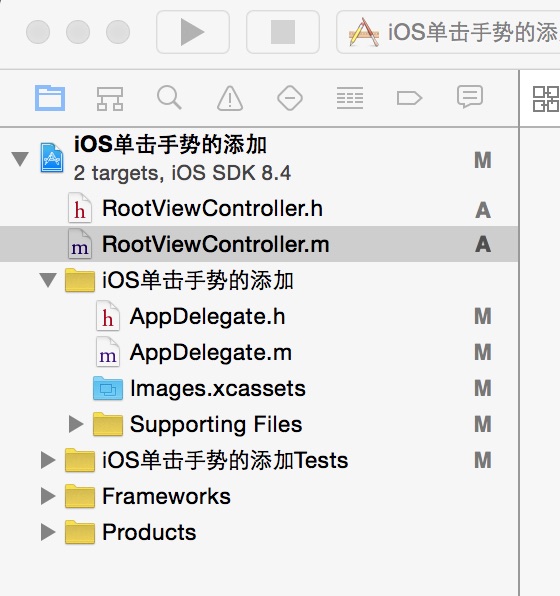This screenshot has width=560, height=596.
Task: Click the Stop square button
Action: coord(283,32)
